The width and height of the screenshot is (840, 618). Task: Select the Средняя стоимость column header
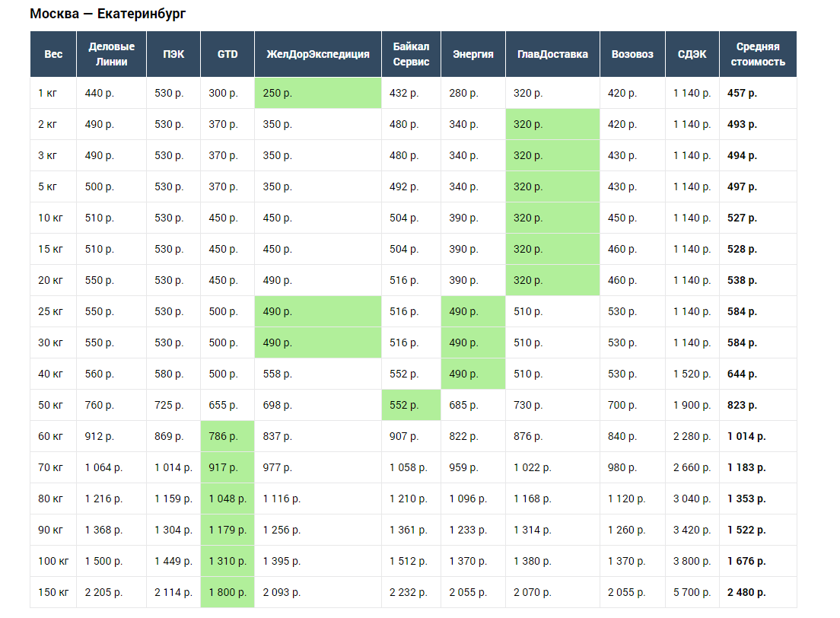coord(758,54)
